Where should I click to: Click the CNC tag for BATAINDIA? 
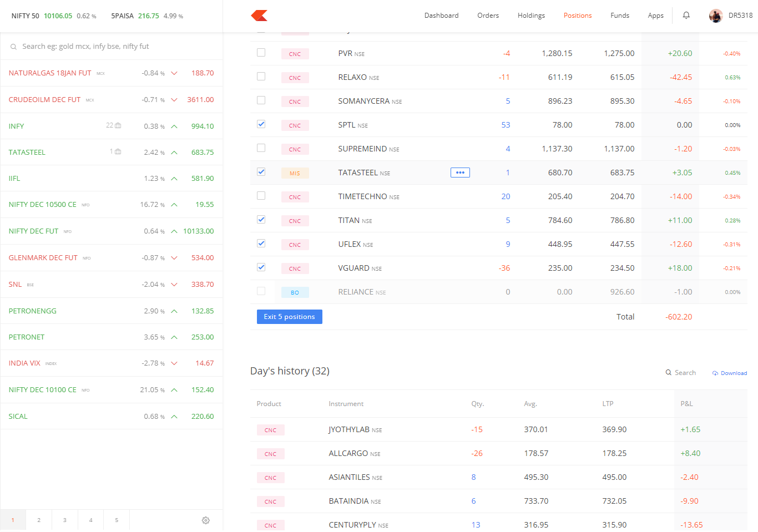pos(271,501)
